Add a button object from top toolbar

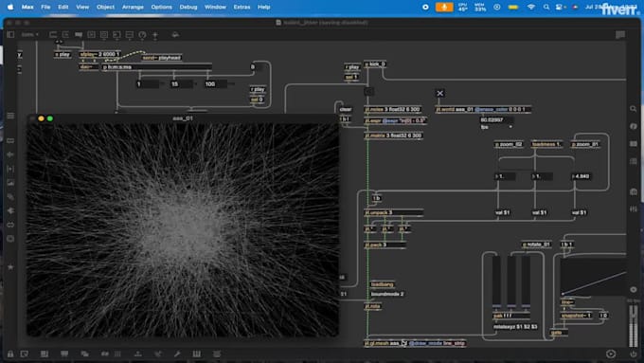point(104,34)
